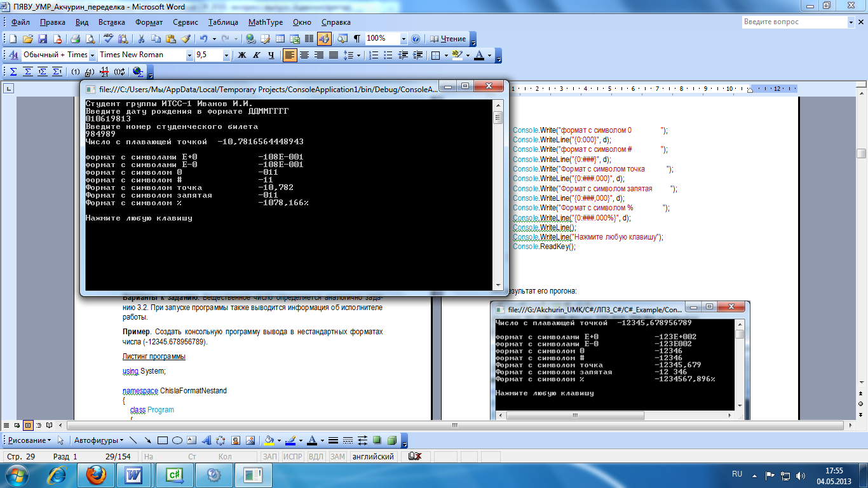Viewport: 868px width, 488px height.
Task: Toggle bold Ж formatting
Action: (x=242, y=55)
